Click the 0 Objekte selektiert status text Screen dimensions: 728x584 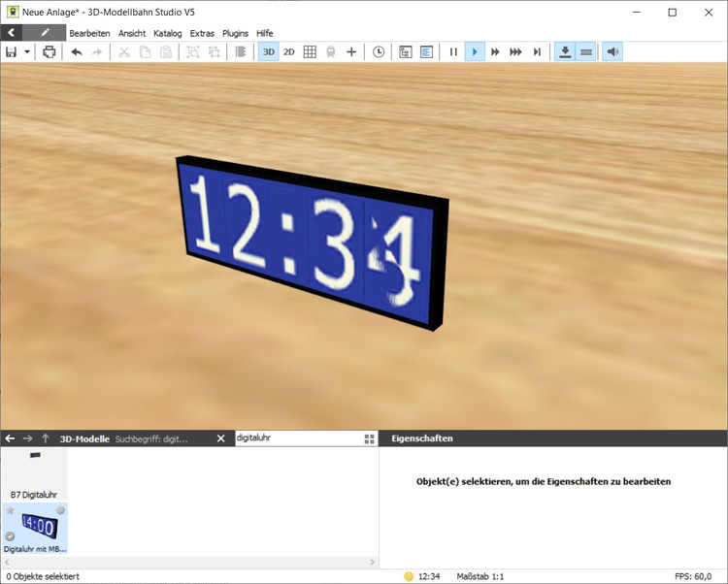click(43, 576)
